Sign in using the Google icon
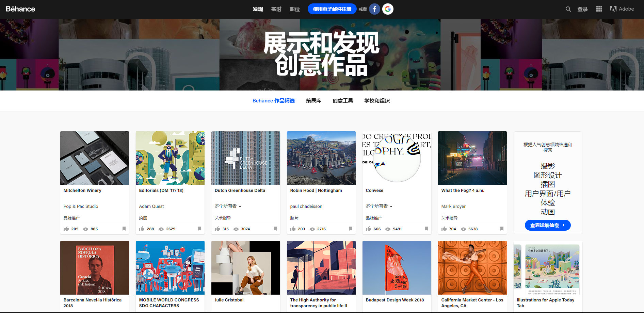Image resolution: width=644 pixels, height=313 pixels. click(x=388, y=9)
